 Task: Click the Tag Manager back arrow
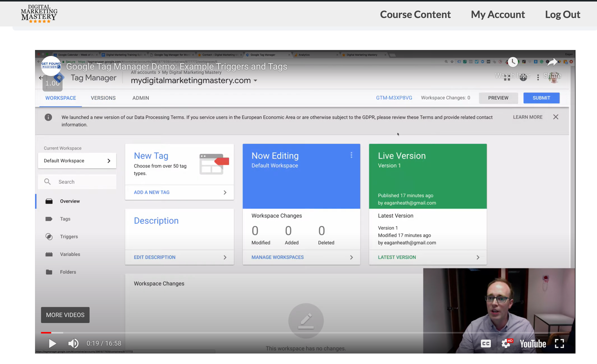coord(41,78)
